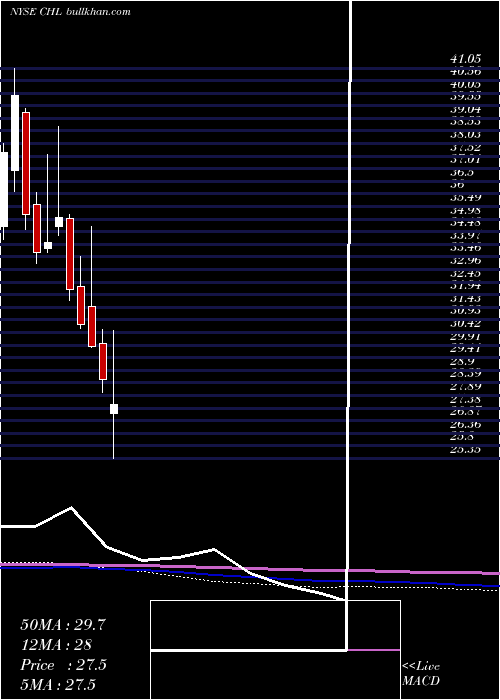Click the 28.9 price axis label
The image size is (500, 700).
461,362
